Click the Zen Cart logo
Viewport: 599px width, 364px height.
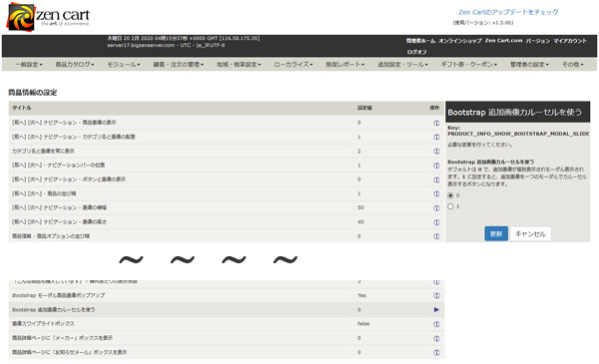click(x=48, y=16)
